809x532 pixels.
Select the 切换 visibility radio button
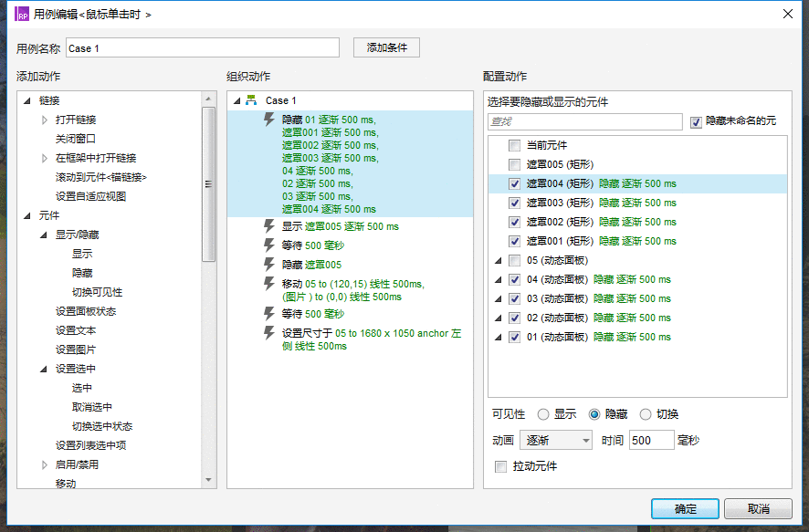646,414
